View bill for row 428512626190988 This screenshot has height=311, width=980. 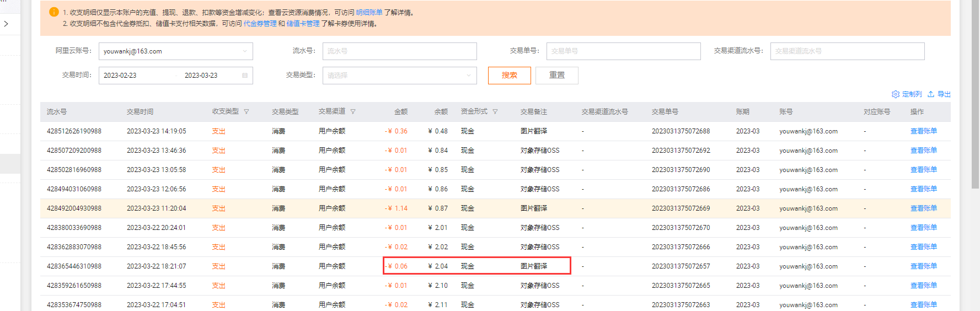(924, 131)
